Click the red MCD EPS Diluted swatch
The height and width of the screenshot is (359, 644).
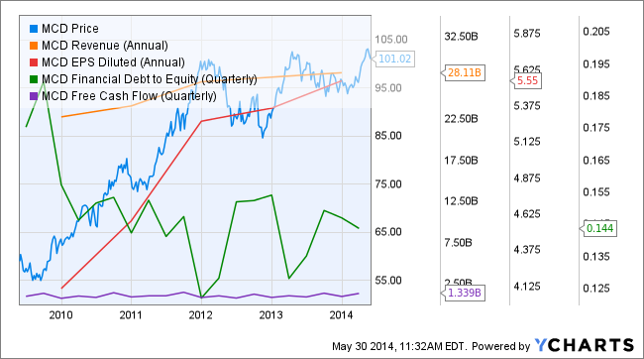34,62
